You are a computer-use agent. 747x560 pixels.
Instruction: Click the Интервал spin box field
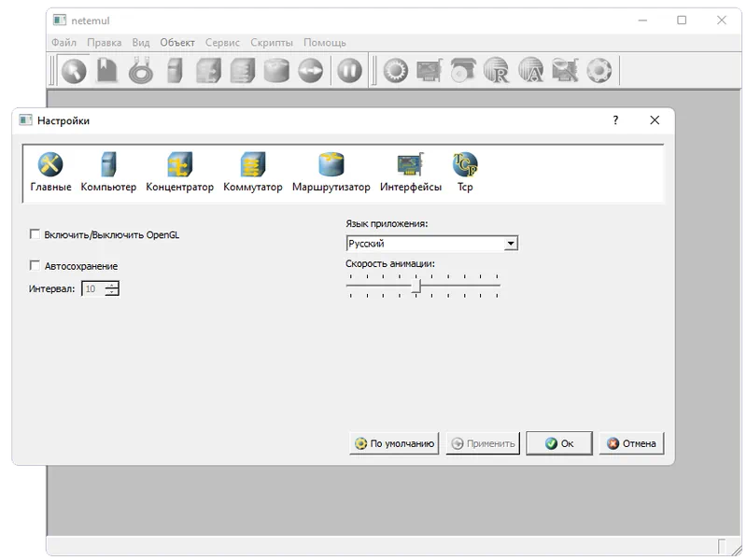coord(93,288)
